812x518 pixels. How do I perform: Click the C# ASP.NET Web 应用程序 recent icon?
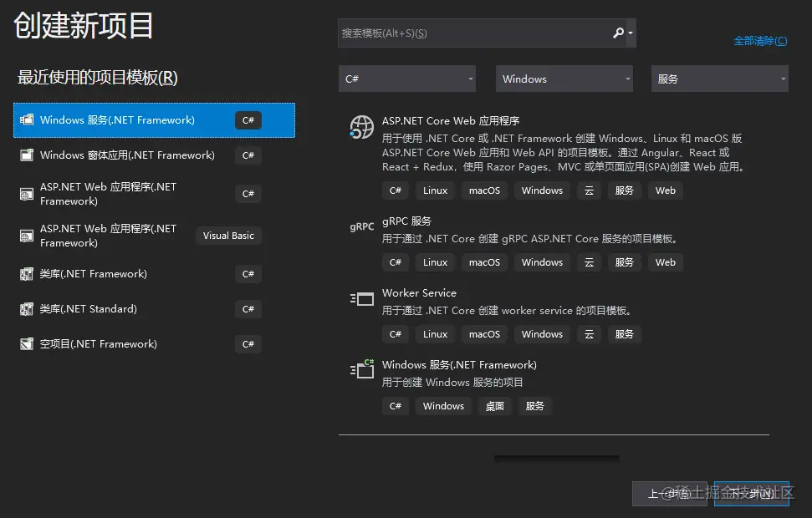27,194
